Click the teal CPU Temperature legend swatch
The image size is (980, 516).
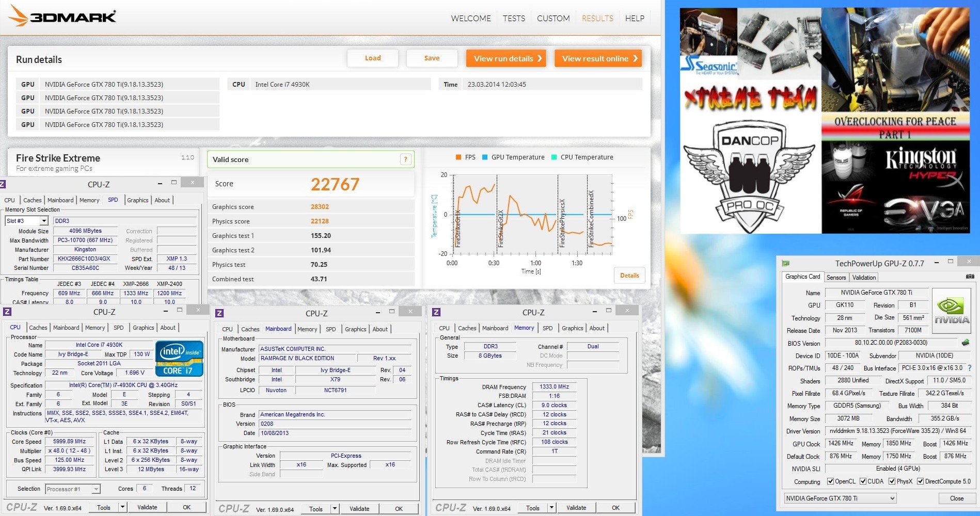554,157
